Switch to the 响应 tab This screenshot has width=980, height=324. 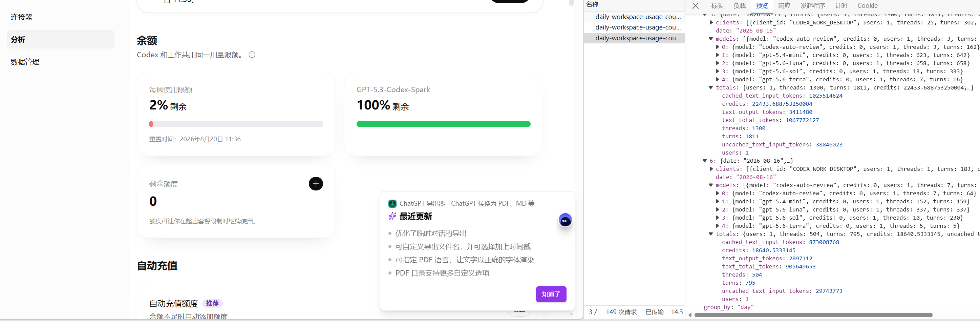(784, 6)
